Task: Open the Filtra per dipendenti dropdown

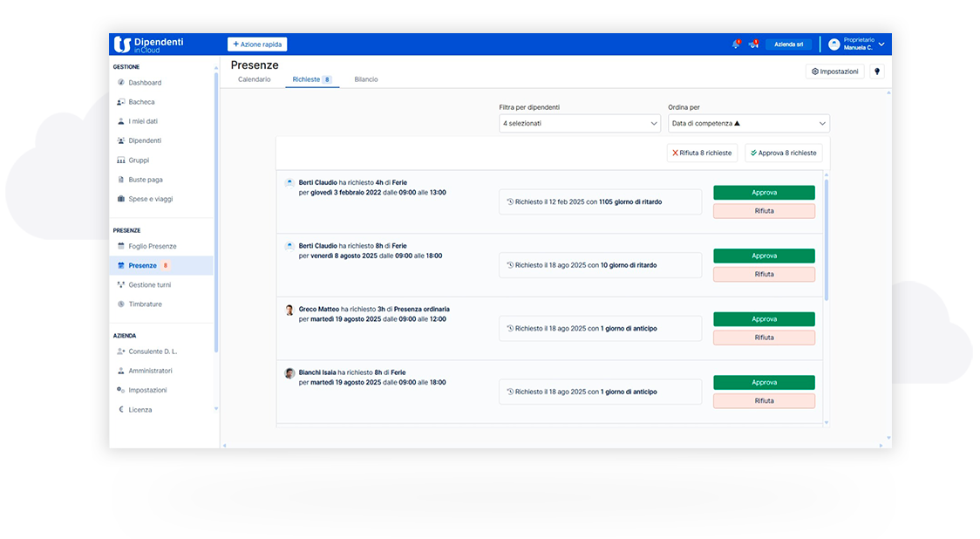Action: [580, 123]
